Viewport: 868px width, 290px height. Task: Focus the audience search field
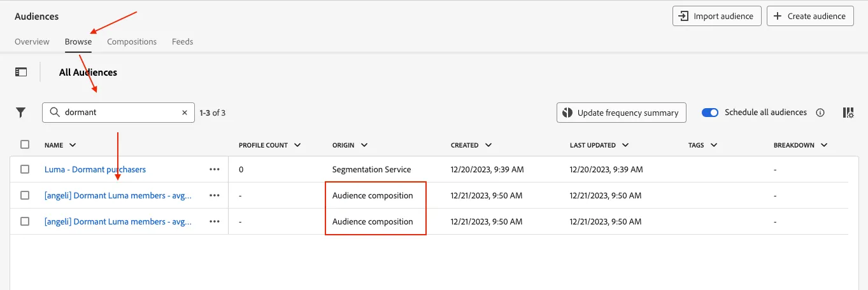tap(118, 113)
